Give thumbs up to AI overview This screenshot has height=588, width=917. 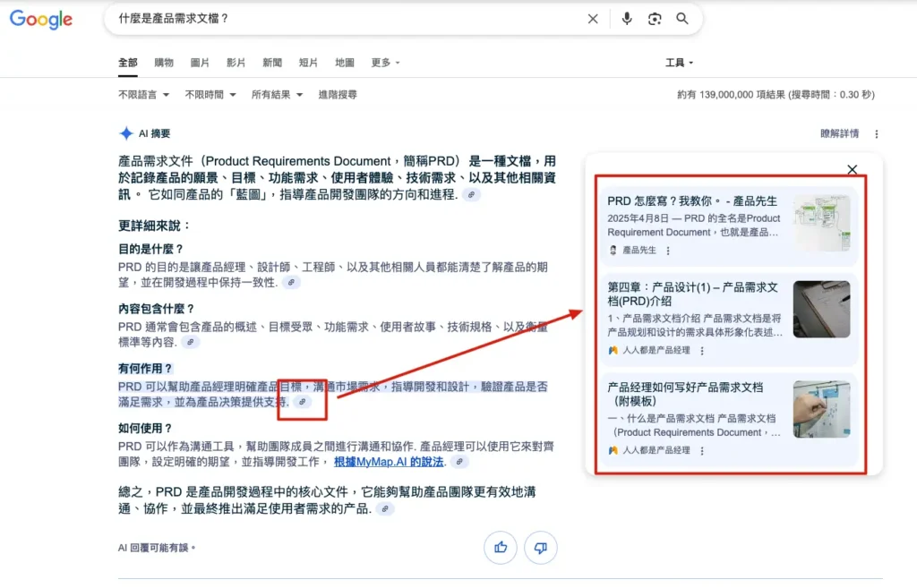[x=501, y=548]
